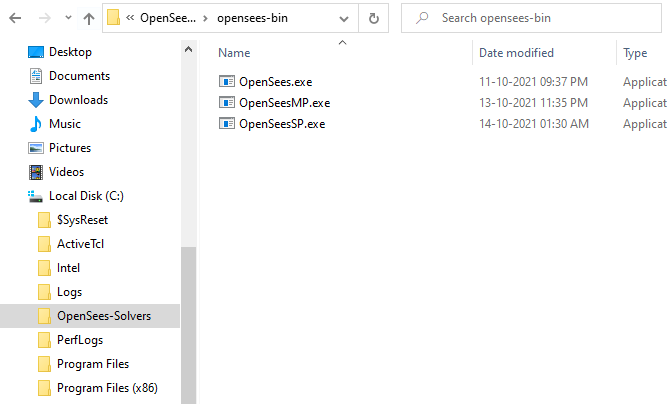Click the OpenSeesSP.exe application icon
This screenshot has height=404, width=667.
click(x=227, y=124)
